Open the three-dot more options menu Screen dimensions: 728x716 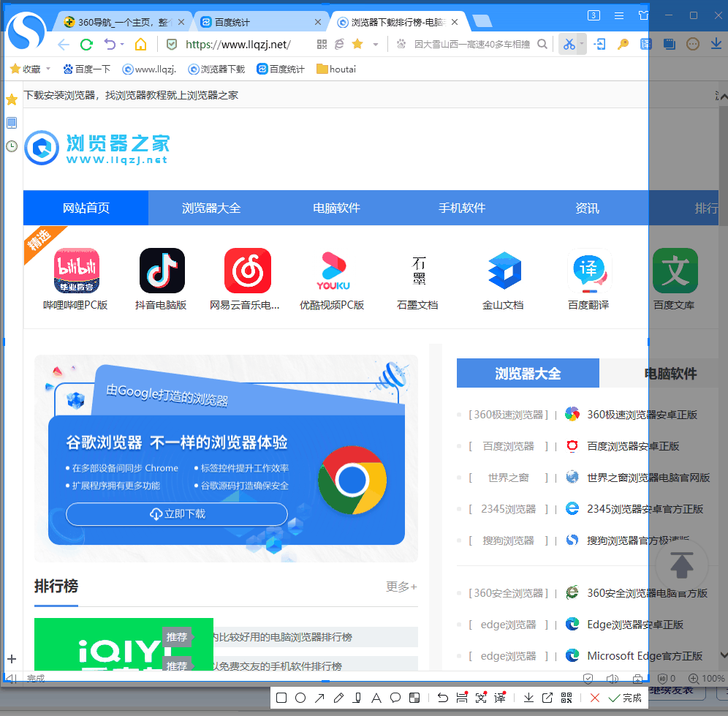693,44
